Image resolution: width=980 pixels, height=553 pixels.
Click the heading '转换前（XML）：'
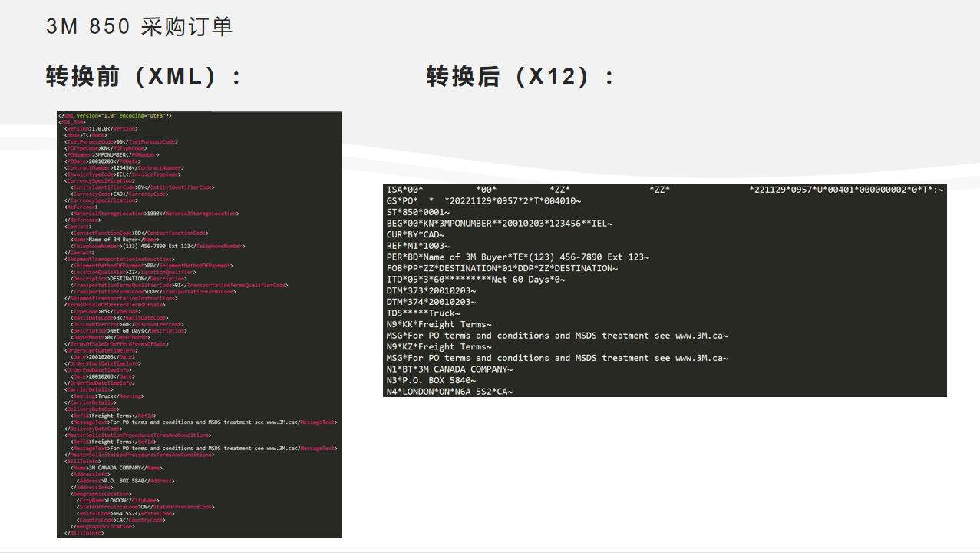144,77
